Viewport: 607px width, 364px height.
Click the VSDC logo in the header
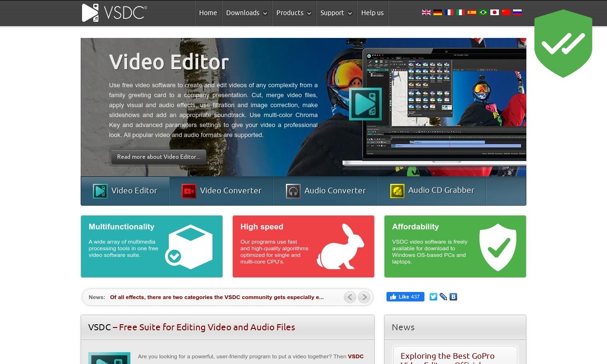pyautogui.click(x=114, y=13)
